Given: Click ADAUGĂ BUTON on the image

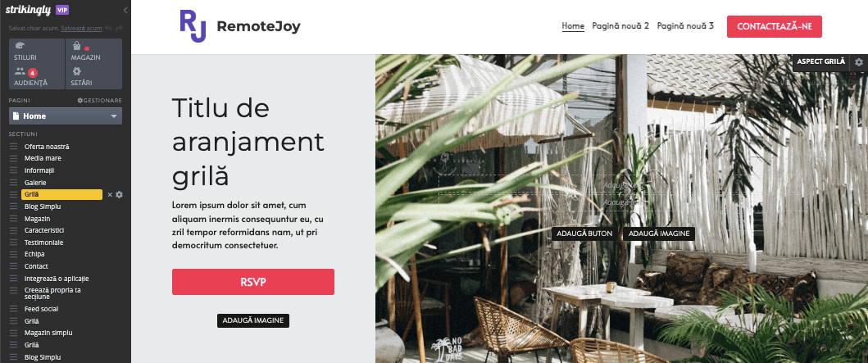Looking at the screenshot, I should coord(584,234).
